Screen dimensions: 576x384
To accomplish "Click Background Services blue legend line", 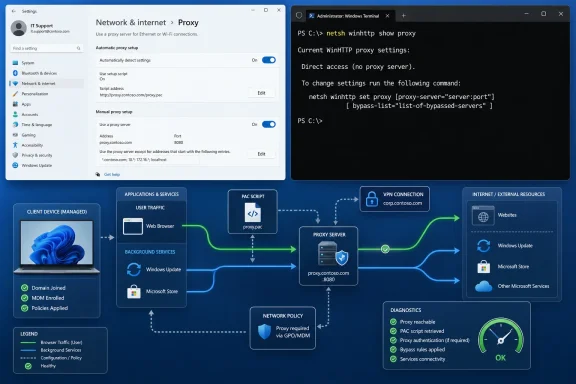I will pos(28,350).
